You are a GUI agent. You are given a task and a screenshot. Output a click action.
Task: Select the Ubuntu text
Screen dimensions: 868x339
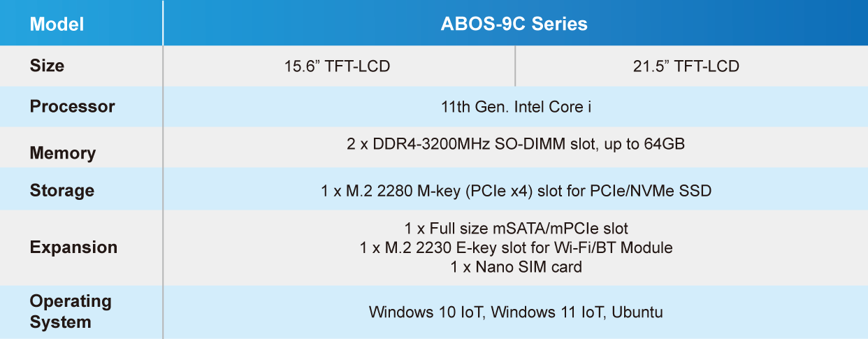point(637,312)
